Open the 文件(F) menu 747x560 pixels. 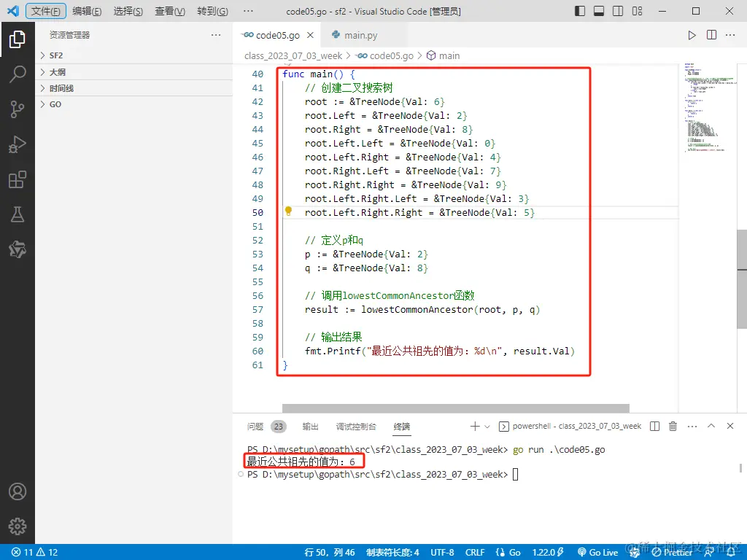46,11
